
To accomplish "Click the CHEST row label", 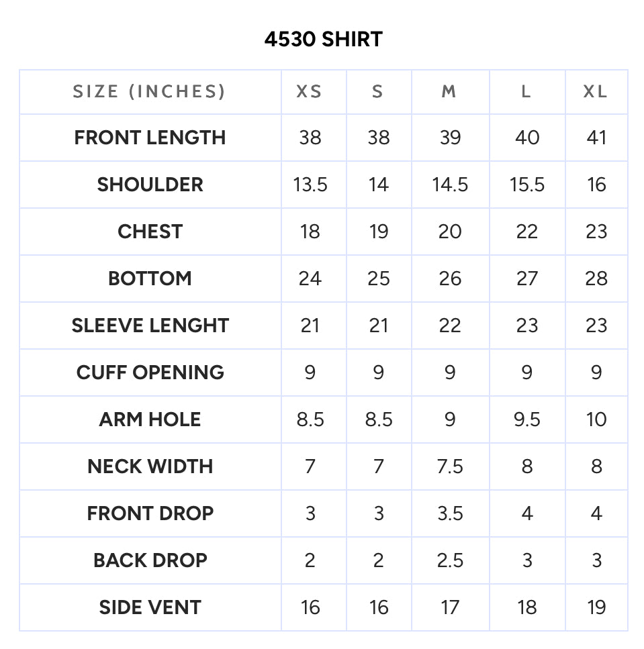I will [150, 232].
